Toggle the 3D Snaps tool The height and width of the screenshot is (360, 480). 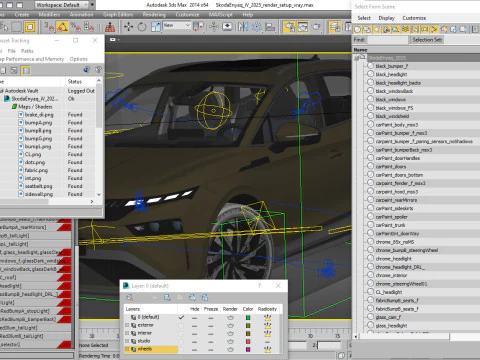point(49,27)
